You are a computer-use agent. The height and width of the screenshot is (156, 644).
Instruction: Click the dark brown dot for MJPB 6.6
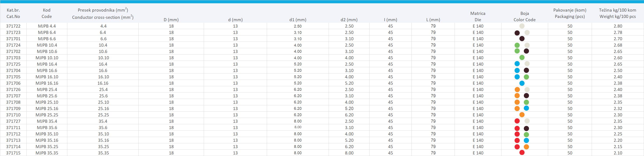point(522,39)
